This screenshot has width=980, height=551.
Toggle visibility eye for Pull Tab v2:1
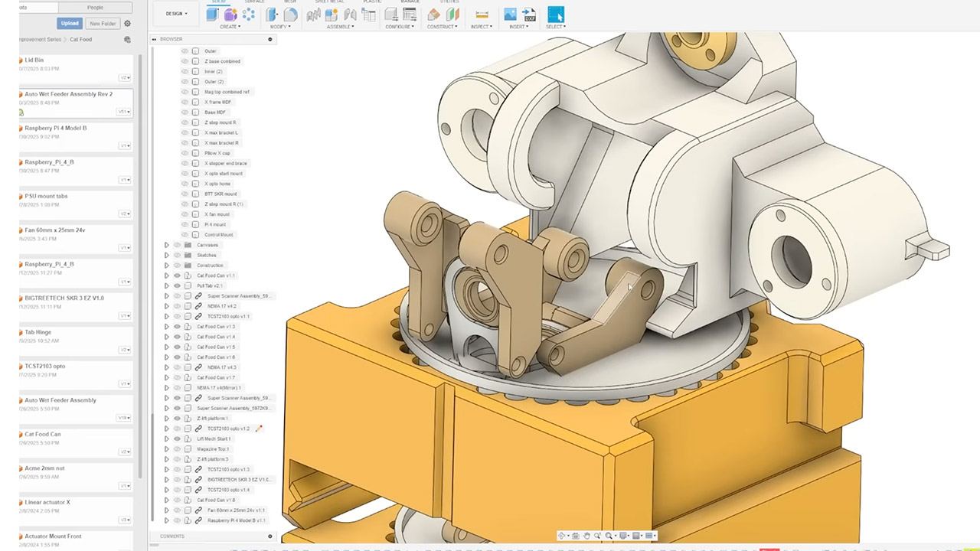177,285
